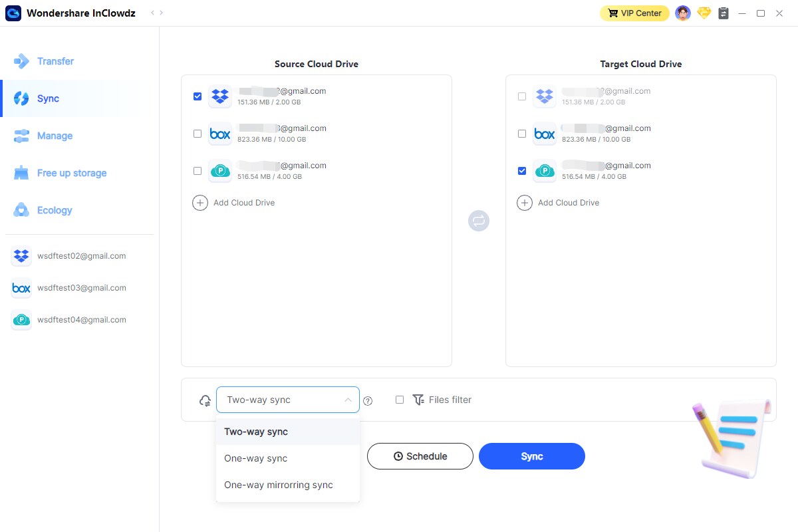Click Add Cloud Drive under Target Cloud Drive
The height and width of the screenshot is (532, 798).
(559, 202)
